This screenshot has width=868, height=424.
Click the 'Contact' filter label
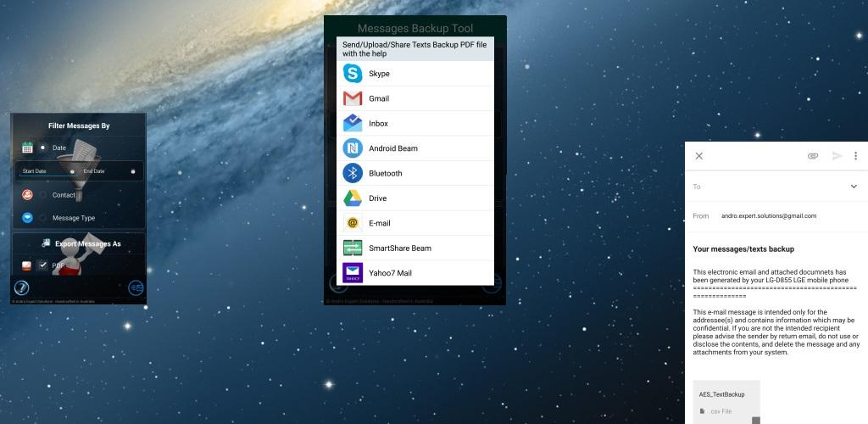(64, 195)
